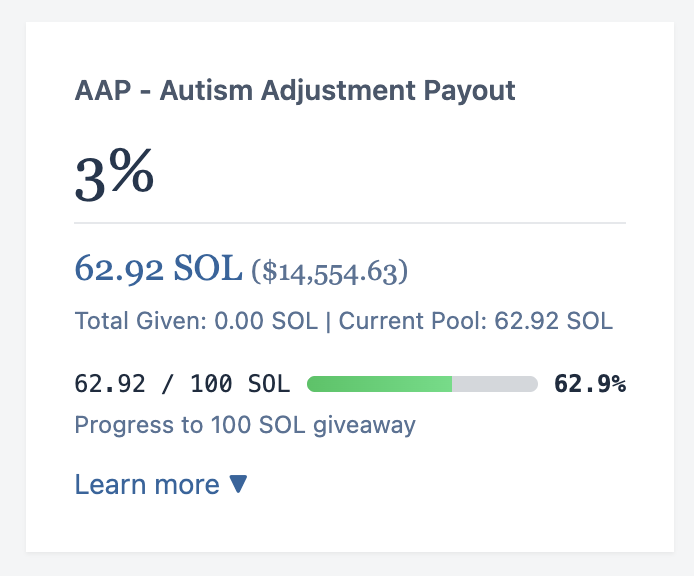The height and width of the screenshot is (576, 694).
Task: Click the gray unfilled part of progress bar
Action: coord(495,384)
